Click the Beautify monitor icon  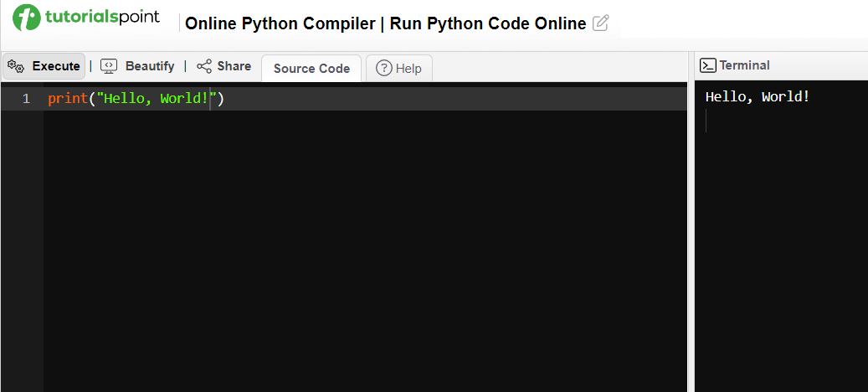pos(109,66)
